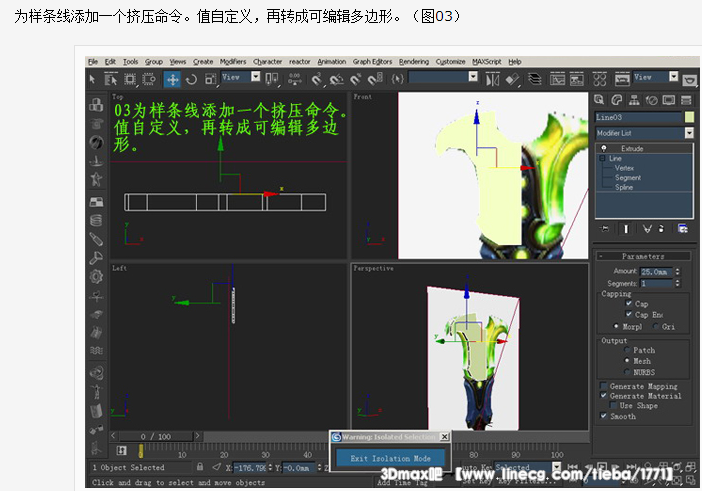This screenshot has height=491, width=702.
Task: Select Patch output radio button
Action: coord(627,350)
